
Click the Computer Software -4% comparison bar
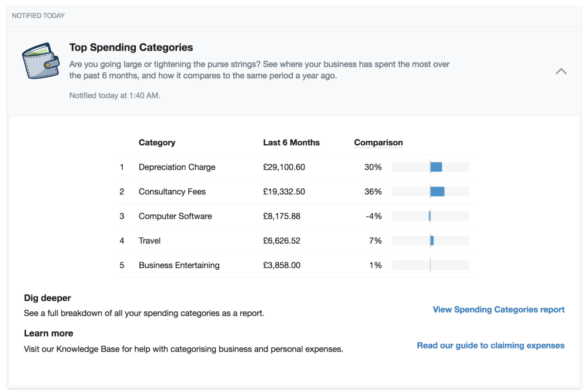(x=430, y=216)
